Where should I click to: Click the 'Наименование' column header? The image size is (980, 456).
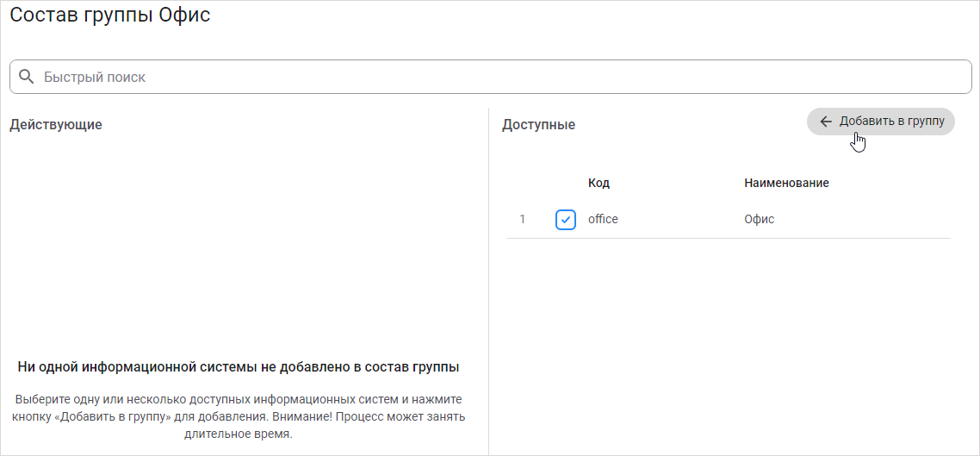[786, 184]
